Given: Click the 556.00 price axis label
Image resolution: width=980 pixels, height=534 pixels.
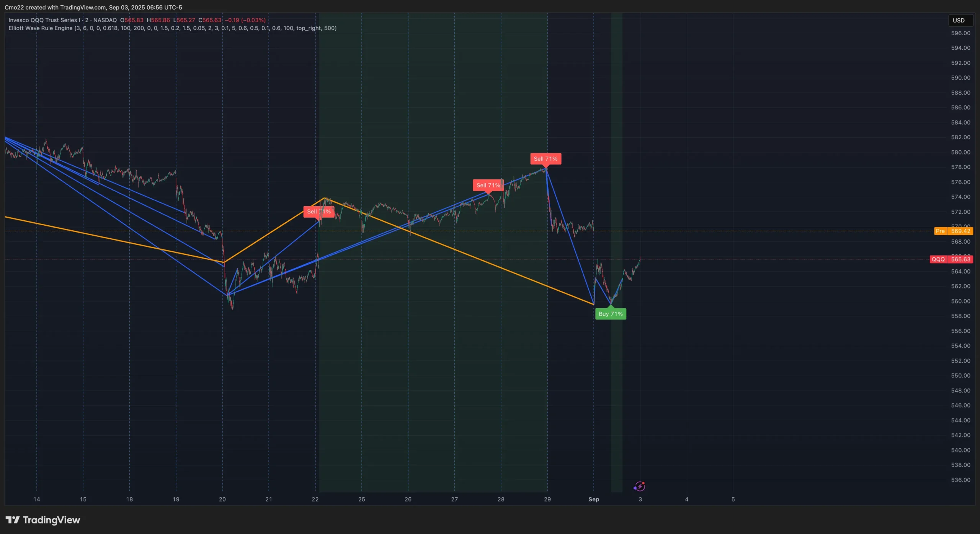Looking at the screenshot, I should click(960, 331).
